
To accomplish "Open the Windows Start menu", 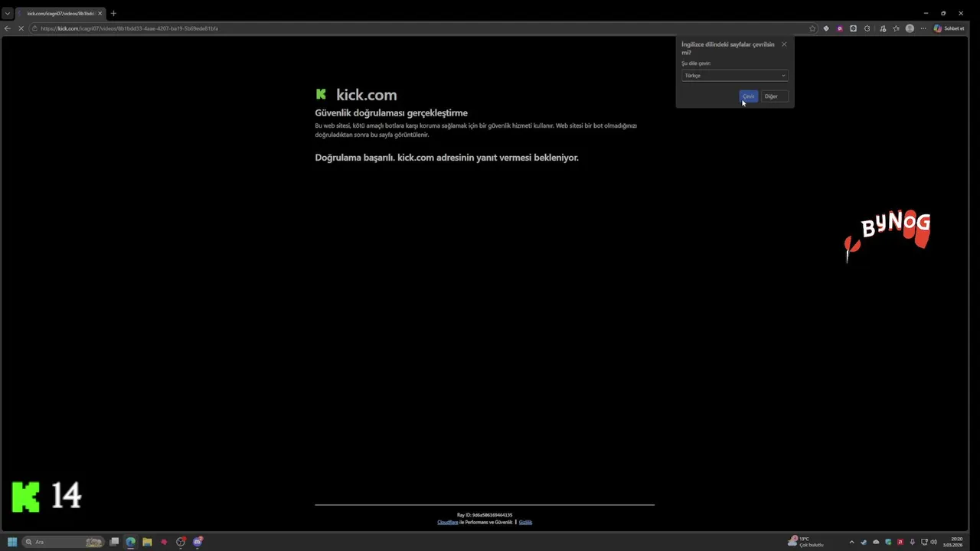I will click(12, 542).
